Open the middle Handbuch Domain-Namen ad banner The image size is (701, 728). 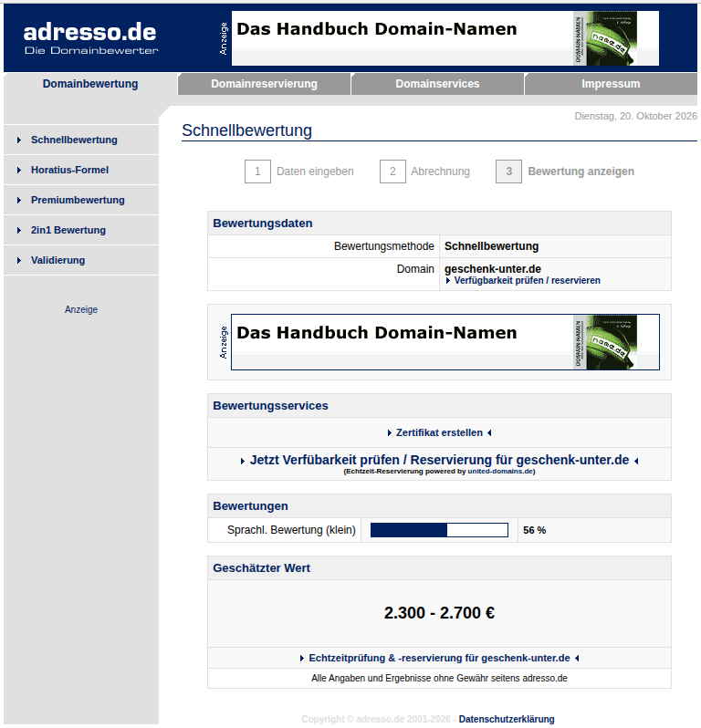click(445, 342)
